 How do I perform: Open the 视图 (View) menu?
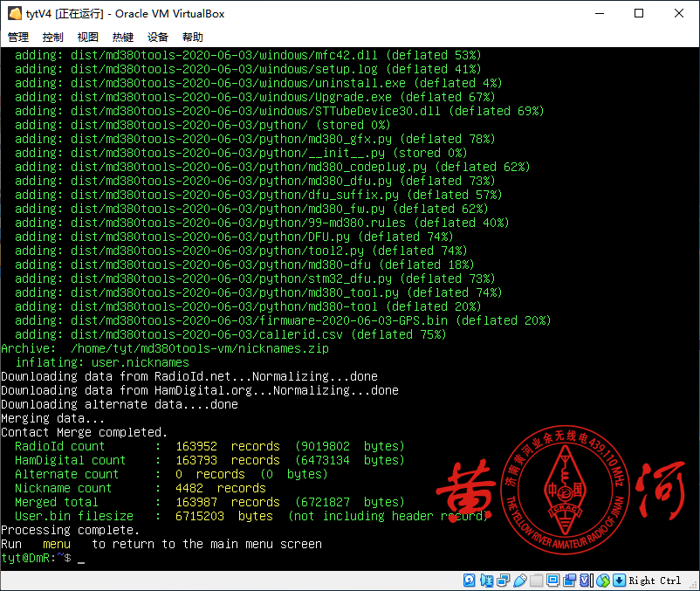[87, 37]
